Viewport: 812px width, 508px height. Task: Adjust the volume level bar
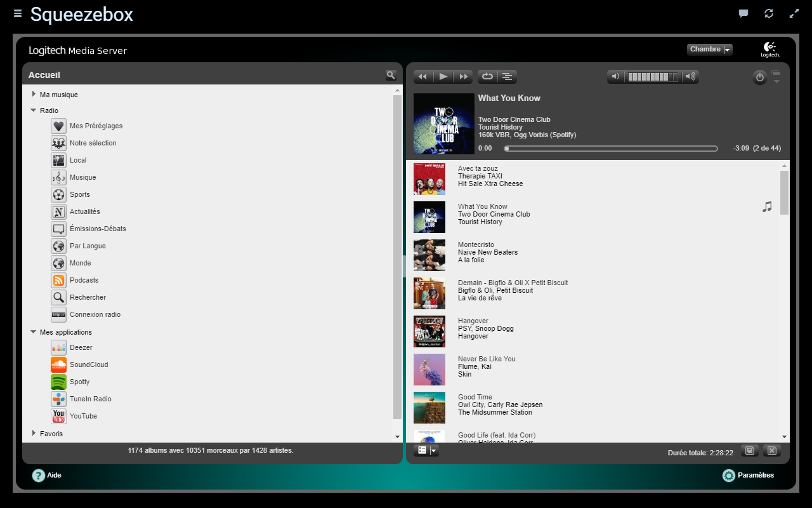tap(653, 77)
